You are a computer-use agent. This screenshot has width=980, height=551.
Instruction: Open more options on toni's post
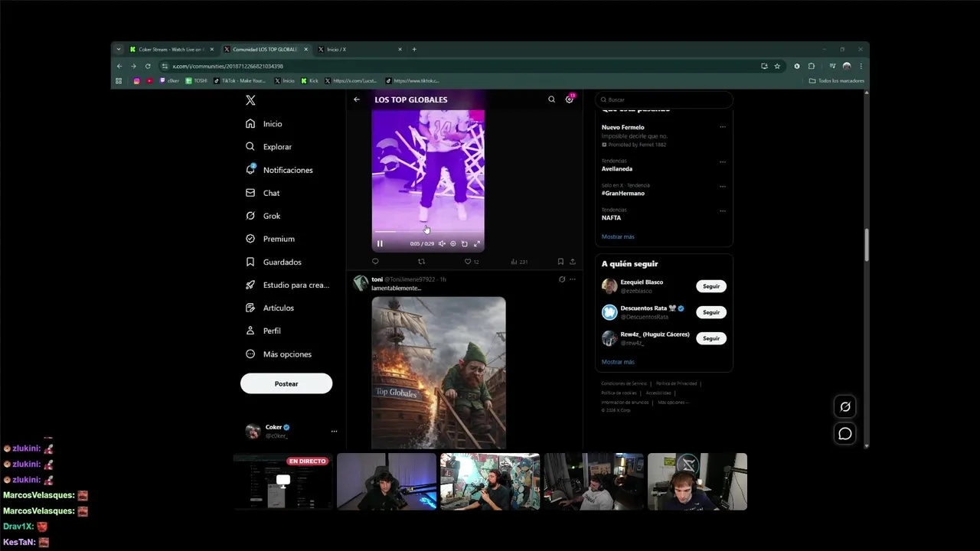tap(573, 279)
